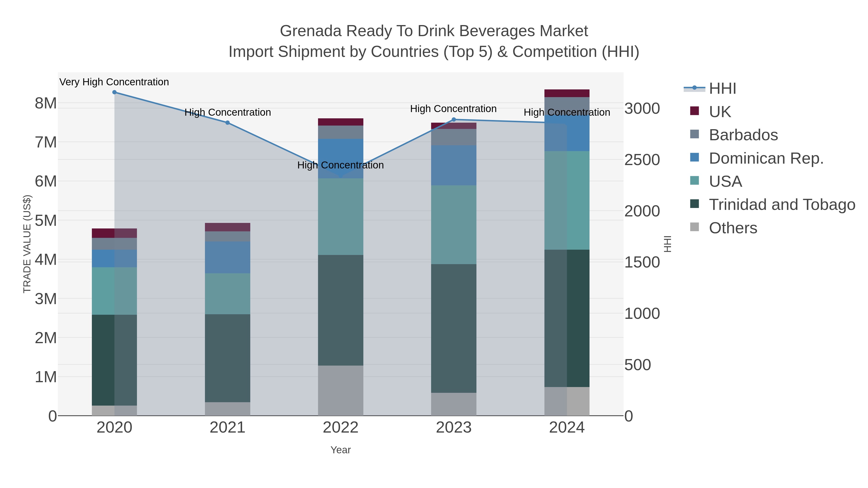Click the 2023 HHI data point
The width and height of the screenshot is (868, 488).
[x=454, y=120]
